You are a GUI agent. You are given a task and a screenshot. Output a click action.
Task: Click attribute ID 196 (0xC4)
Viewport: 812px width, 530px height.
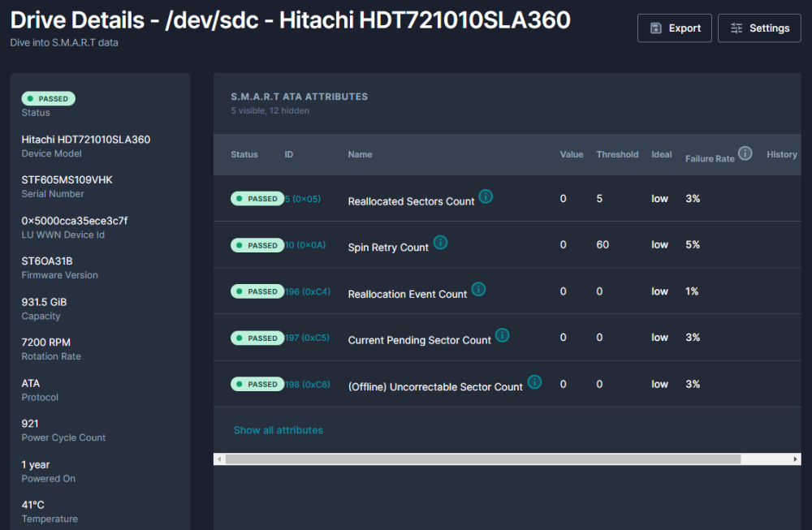[x=308, y=291]
